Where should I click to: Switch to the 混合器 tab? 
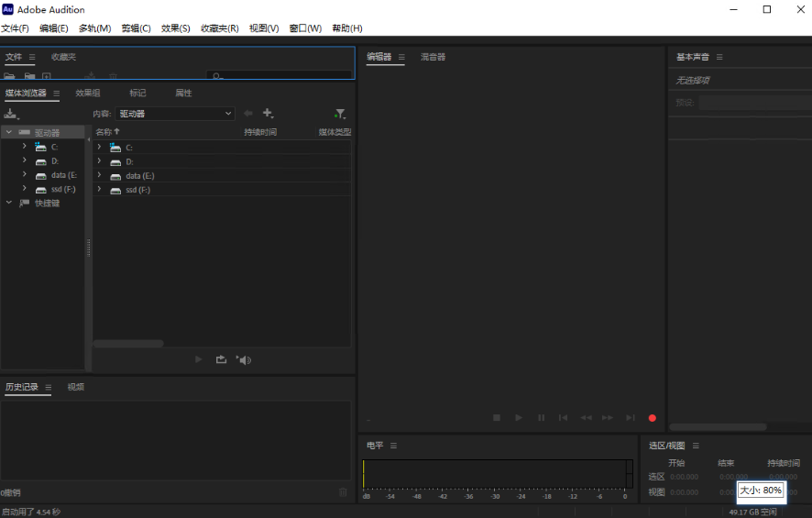[433, 57]
